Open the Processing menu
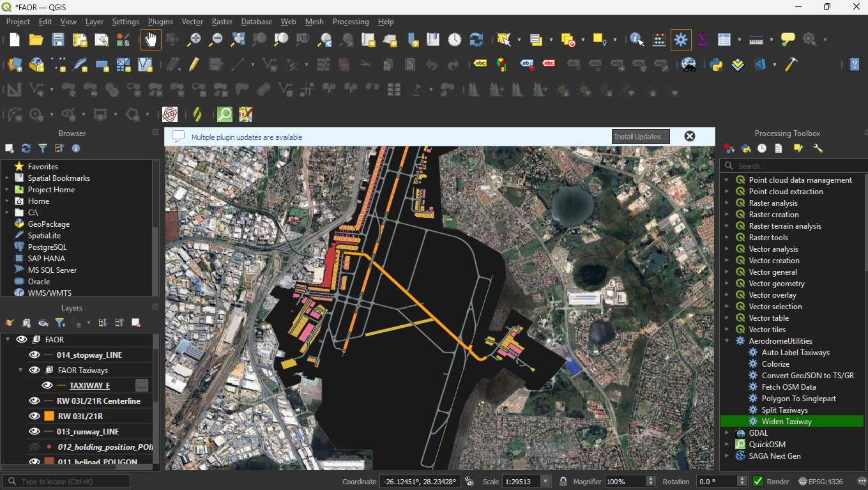This screenshot has height=490, width=868. (350, 22)
